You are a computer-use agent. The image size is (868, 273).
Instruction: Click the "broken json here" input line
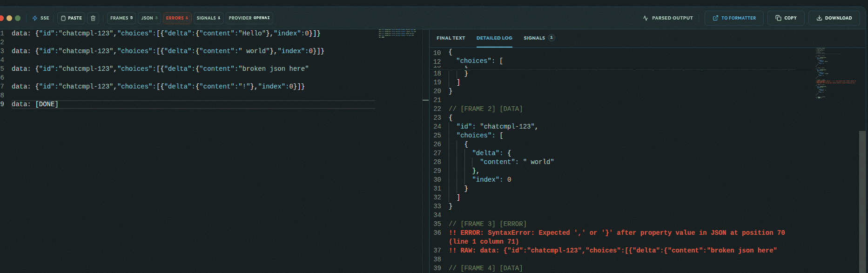[160, 69]
